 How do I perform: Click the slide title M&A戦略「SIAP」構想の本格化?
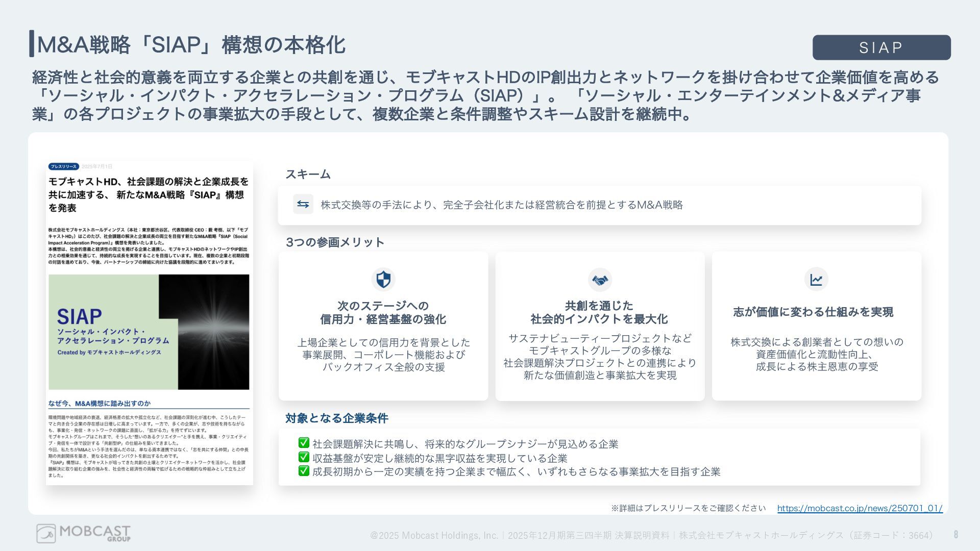coord(191,45)
